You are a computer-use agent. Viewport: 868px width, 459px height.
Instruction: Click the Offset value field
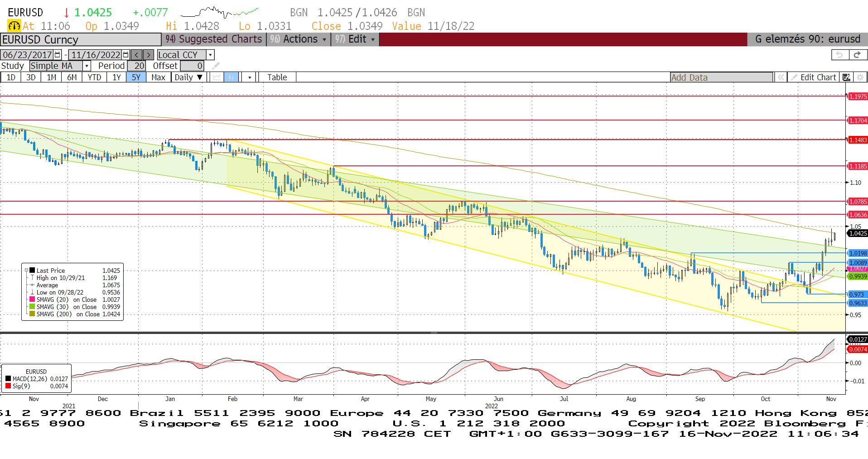[x=192, y=66]
